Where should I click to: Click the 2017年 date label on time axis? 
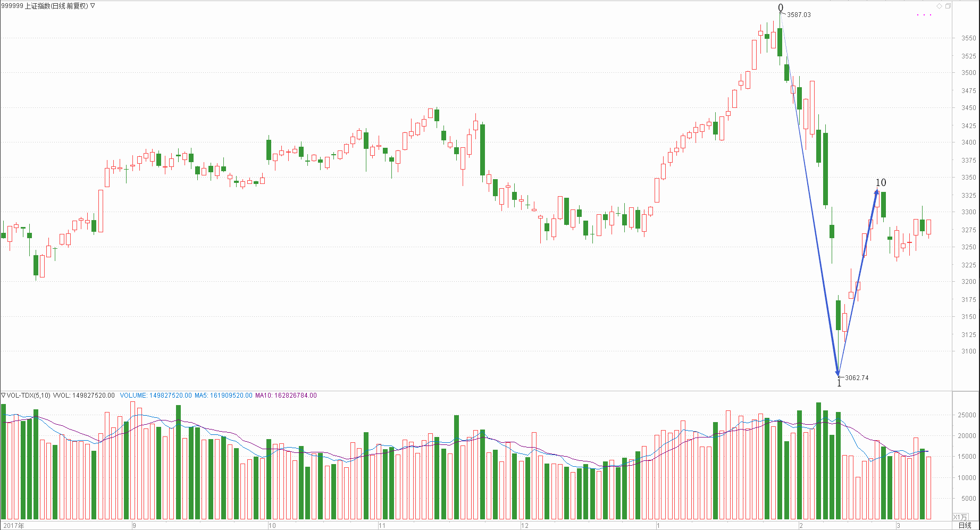pyautogui.click(x=13, y=525)
